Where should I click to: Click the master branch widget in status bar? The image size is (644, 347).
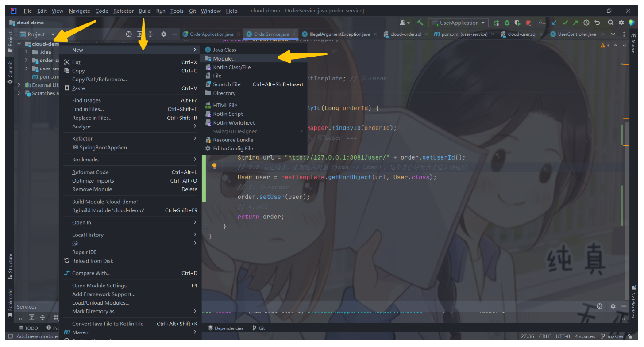coord(613,336)
